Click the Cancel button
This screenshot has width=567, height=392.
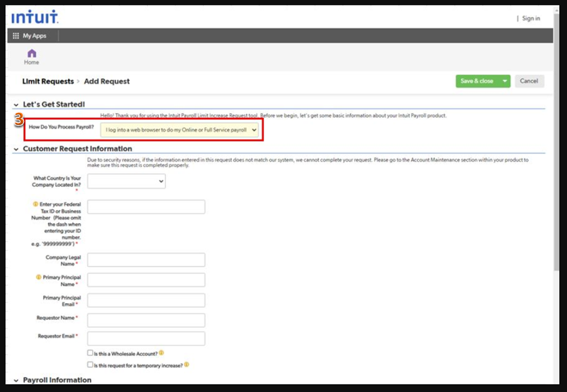click(529, 81)
